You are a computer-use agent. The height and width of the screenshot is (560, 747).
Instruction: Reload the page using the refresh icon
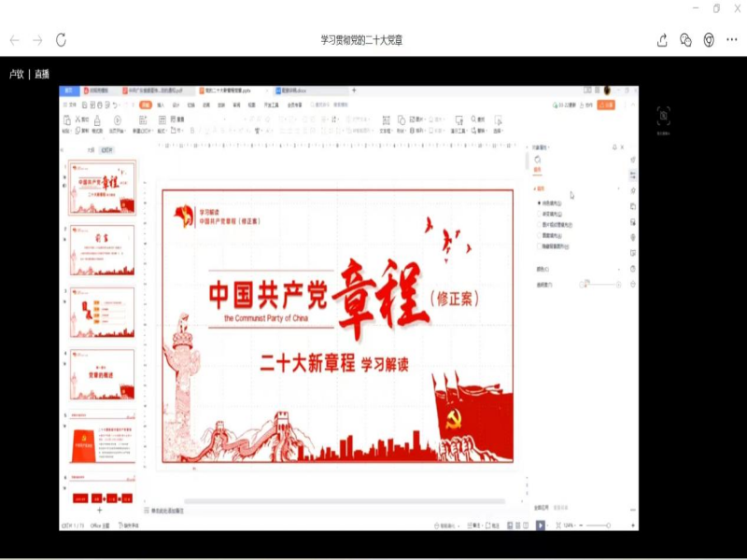pyautogui.click(x=61, y=40)
